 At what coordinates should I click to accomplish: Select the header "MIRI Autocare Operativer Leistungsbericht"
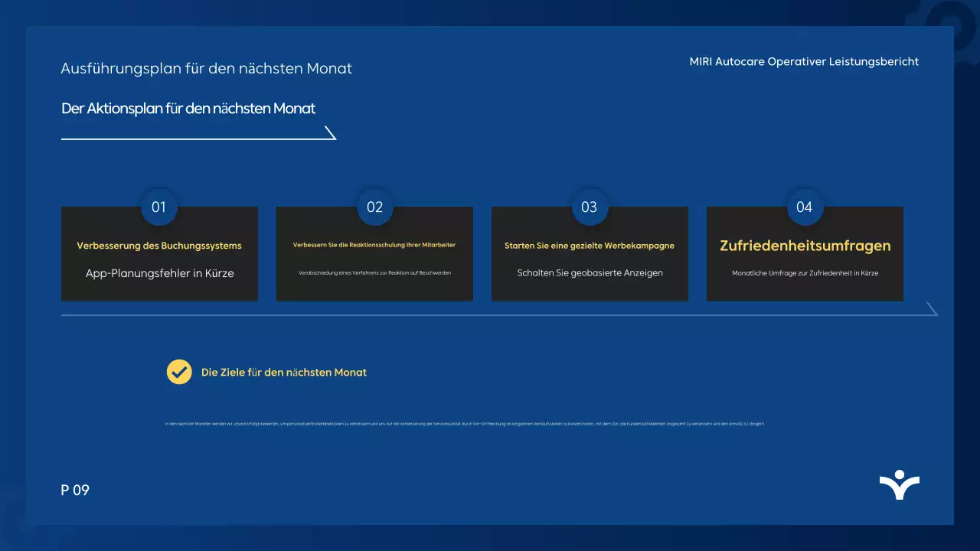804,61
